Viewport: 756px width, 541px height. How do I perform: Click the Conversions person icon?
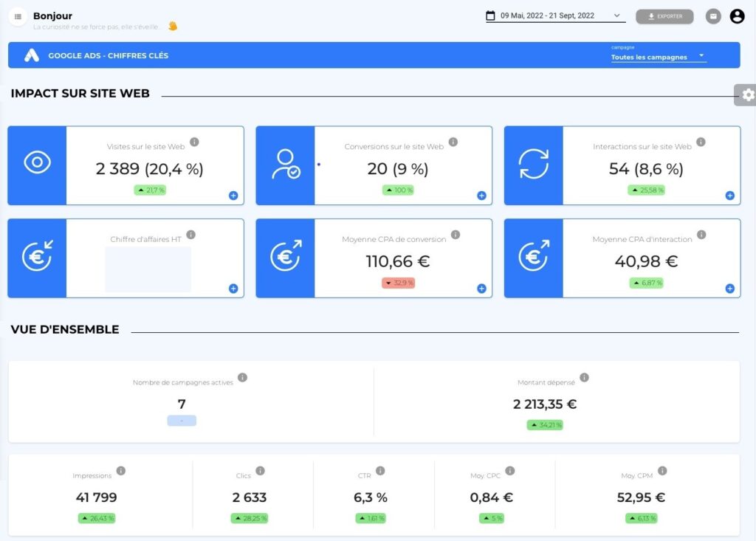pos(286,165)
